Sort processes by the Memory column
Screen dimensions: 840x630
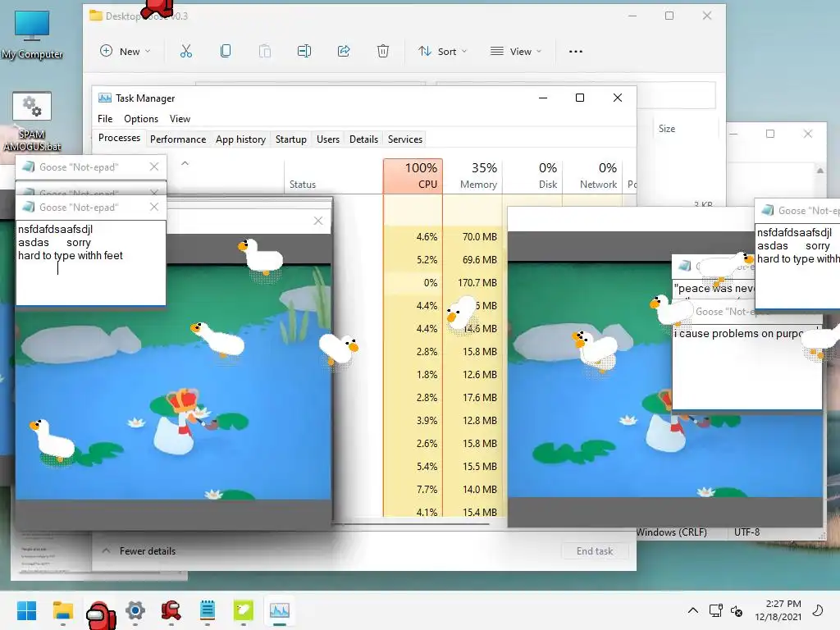coord(473,176)
